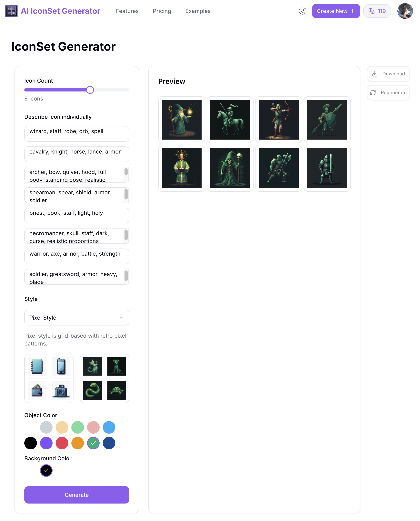Open the Features link
This screenshot has width=420, height=521.
coord(127,11)
